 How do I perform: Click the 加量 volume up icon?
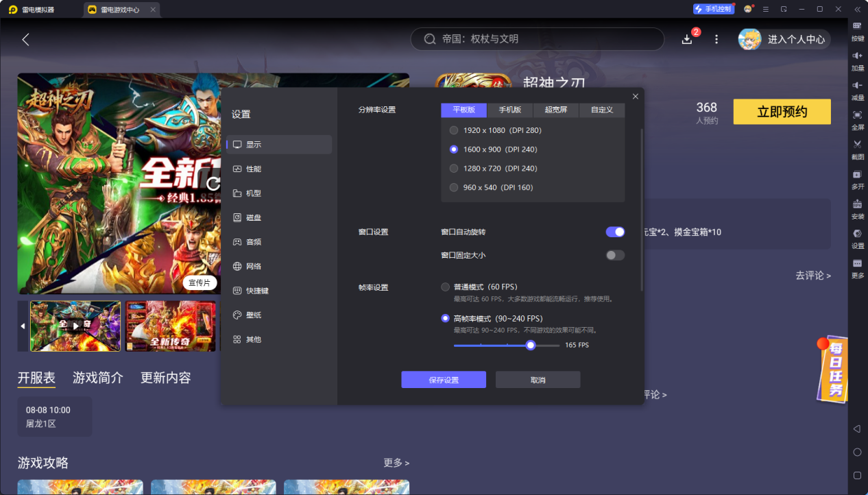857,60
